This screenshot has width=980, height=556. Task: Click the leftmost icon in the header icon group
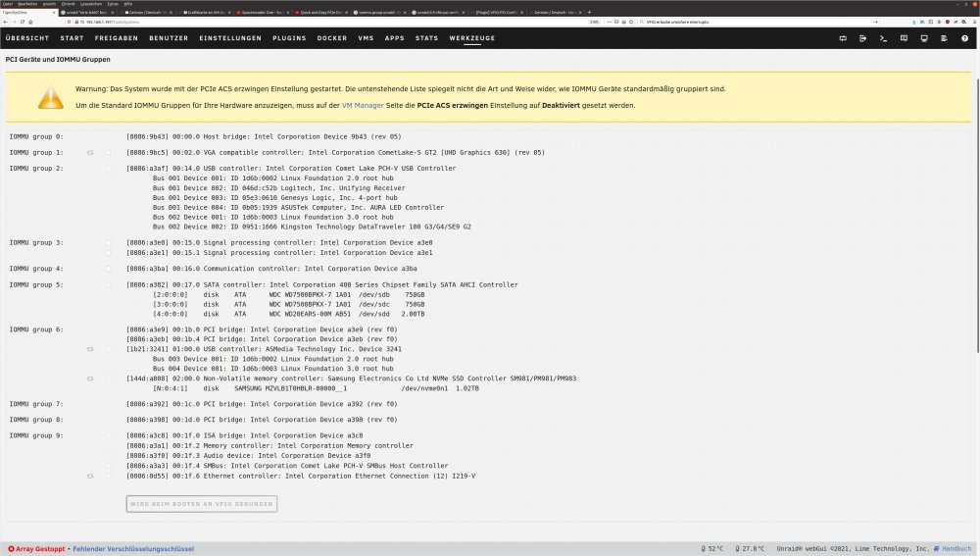pyautogui.click(x=843, y=38)
